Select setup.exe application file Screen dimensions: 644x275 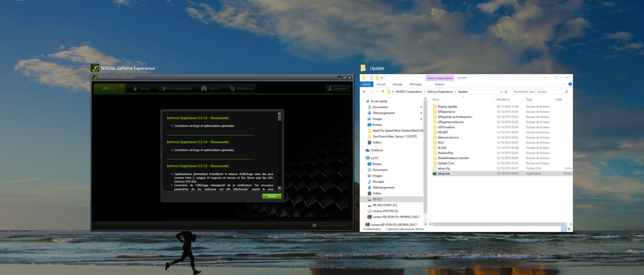click(x=502, y=174)
